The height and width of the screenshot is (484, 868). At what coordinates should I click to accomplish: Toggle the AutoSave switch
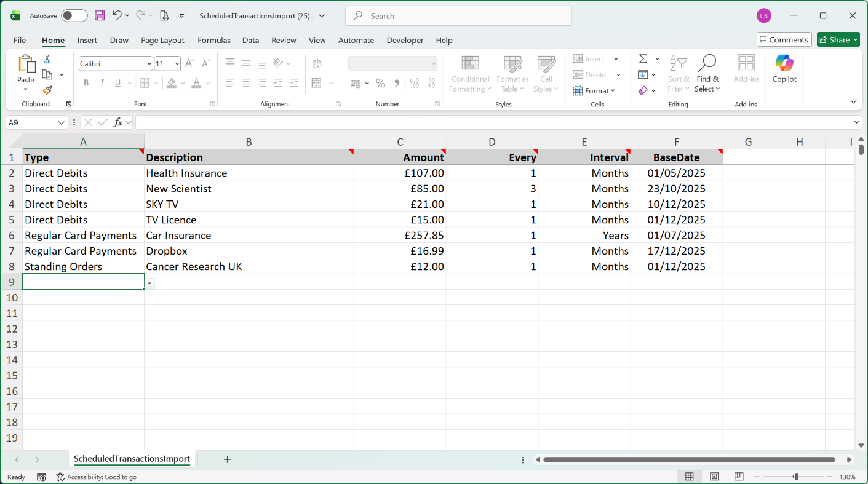74,15
